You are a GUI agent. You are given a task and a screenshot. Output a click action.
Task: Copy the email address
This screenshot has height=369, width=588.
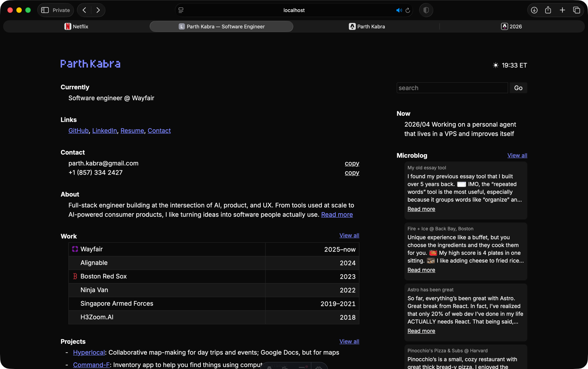[352, 163]
